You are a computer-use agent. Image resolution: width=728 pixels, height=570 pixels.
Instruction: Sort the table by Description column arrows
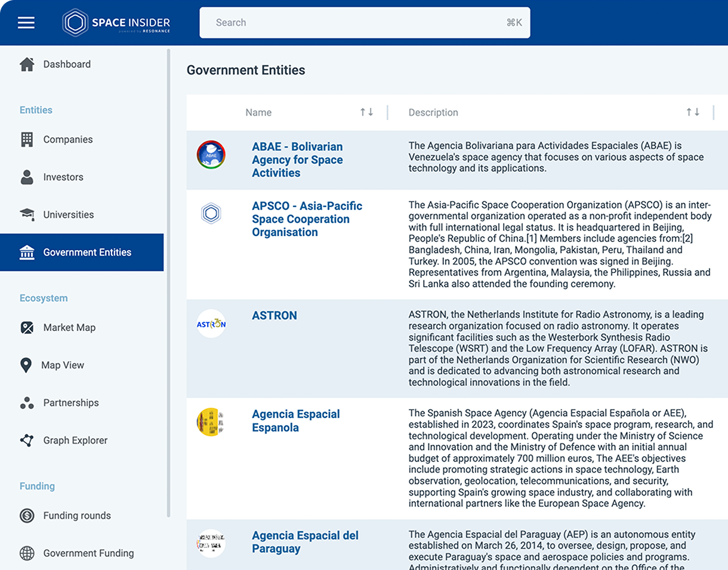coord(693,112)
